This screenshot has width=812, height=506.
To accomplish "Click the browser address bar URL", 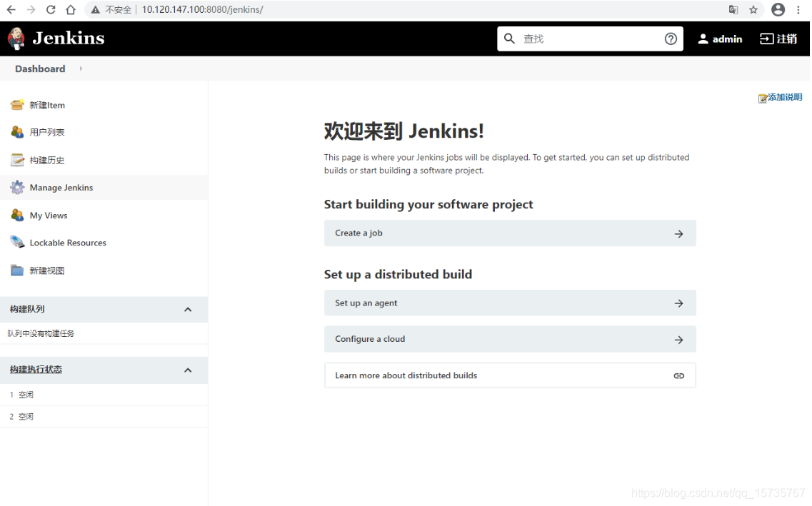I will tap(203, 9).
